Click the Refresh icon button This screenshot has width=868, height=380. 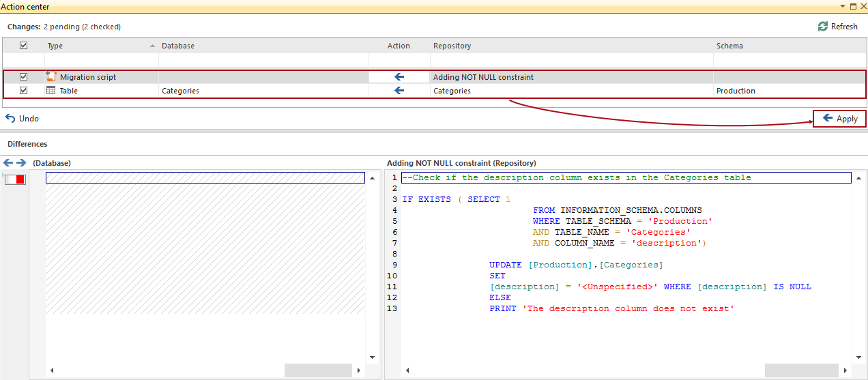(x=823, y=27)
